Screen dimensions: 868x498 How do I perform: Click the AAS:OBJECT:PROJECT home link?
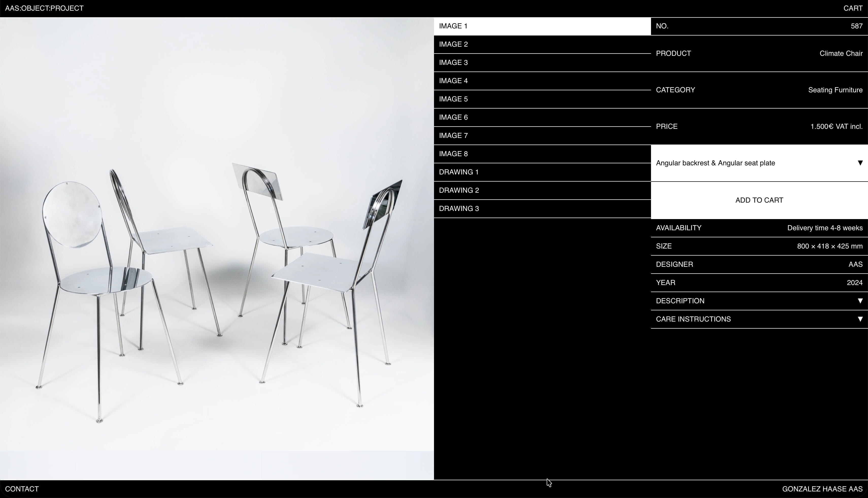click(44, 8)
